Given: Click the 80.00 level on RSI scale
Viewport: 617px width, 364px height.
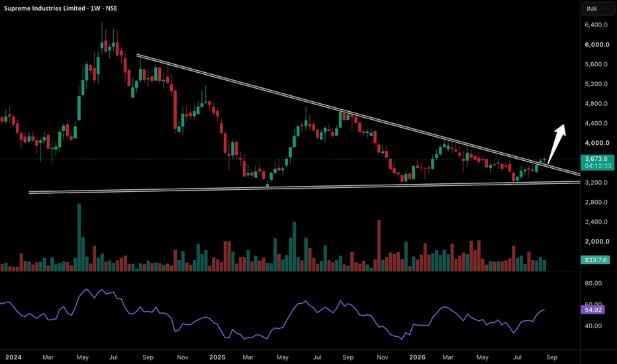Looking at the screenshot, I should coord(593,283).
